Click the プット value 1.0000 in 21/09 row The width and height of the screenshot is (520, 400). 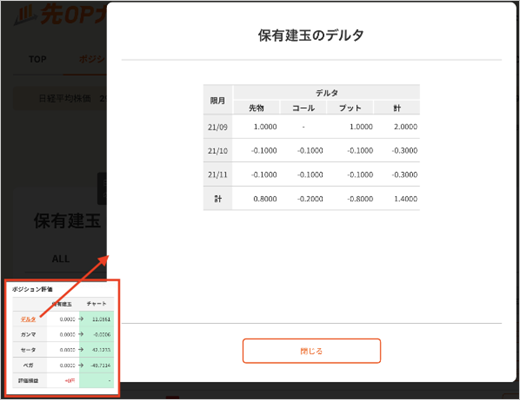(361, 127)
